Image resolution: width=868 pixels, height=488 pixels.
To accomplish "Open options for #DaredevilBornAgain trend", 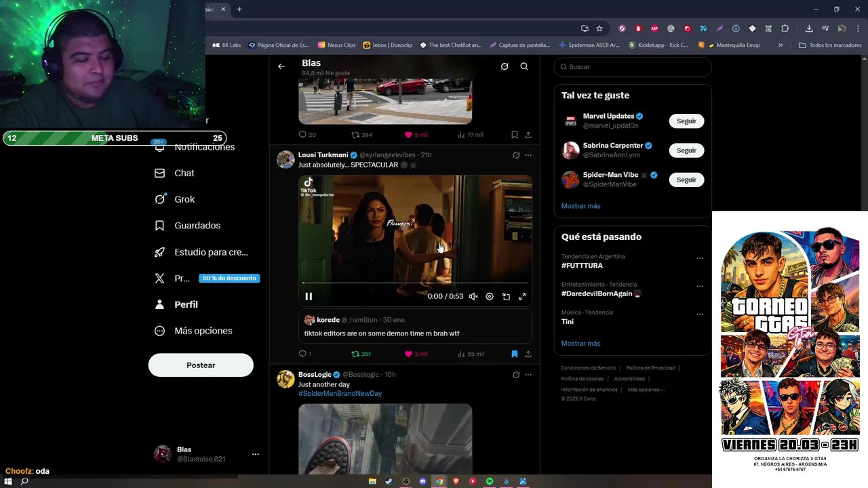I will coord(700,286).
